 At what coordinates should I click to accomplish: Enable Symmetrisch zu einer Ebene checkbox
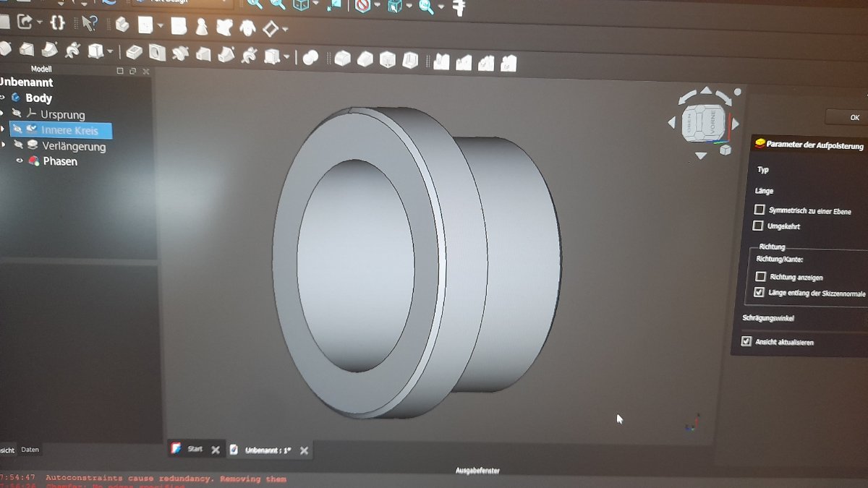pos(759,210)
